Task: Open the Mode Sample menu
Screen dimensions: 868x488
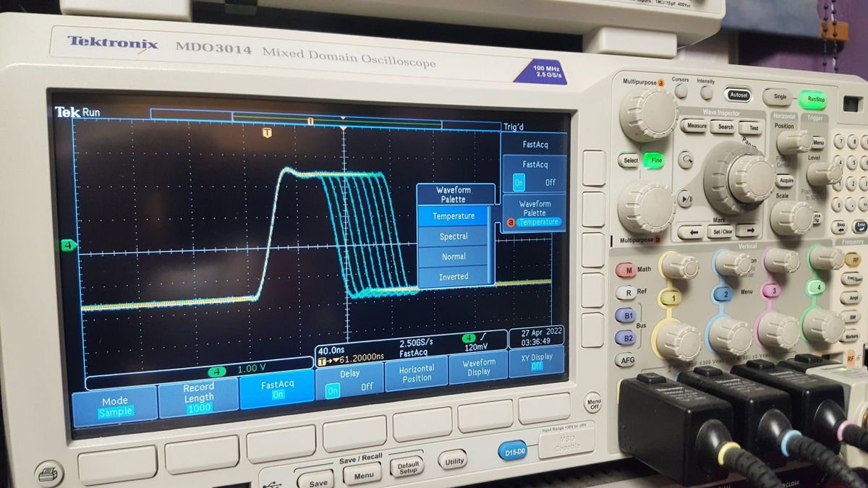Action: [x=114, y=406]
